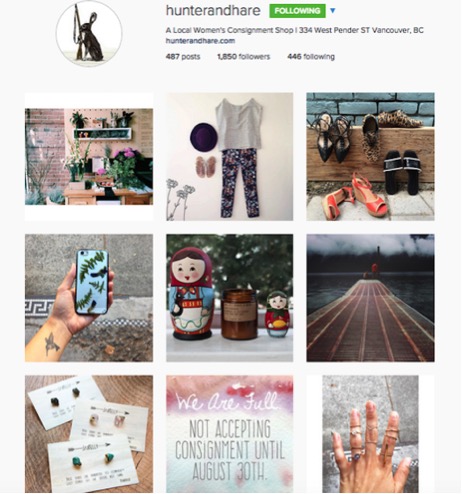Open the hunterandhare.com website link

tap(200, 41)
